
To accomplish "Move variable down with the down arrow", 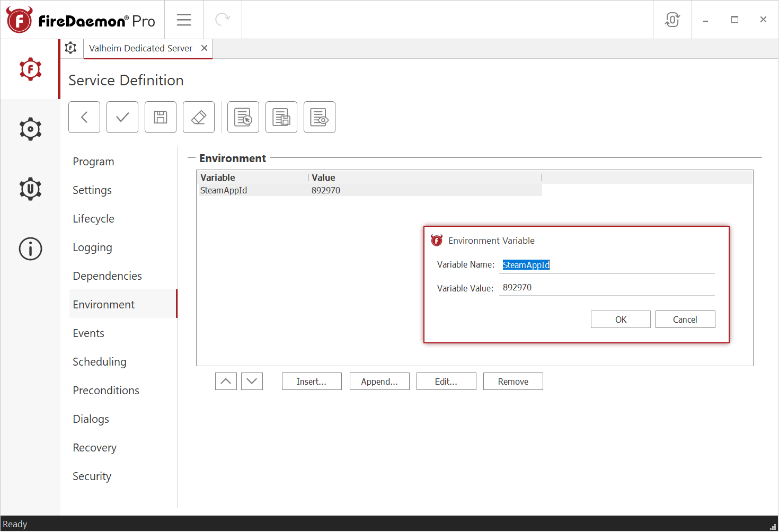I will tap(252, 381).
